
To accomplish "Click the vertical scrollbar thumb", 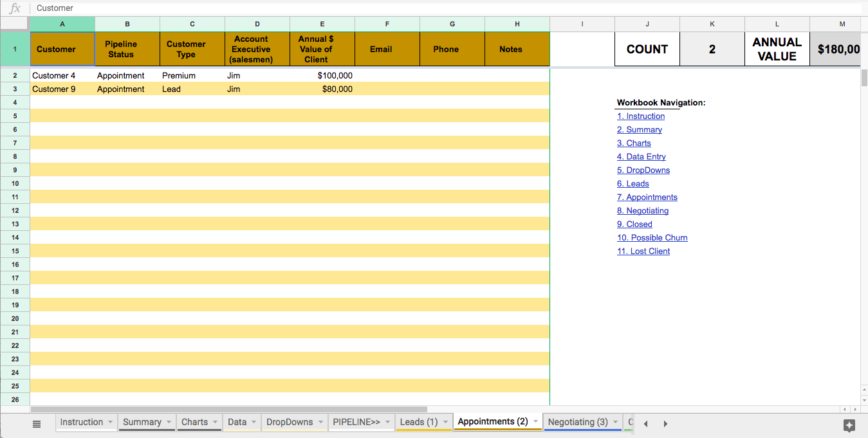I will click(x=864, y=78).
